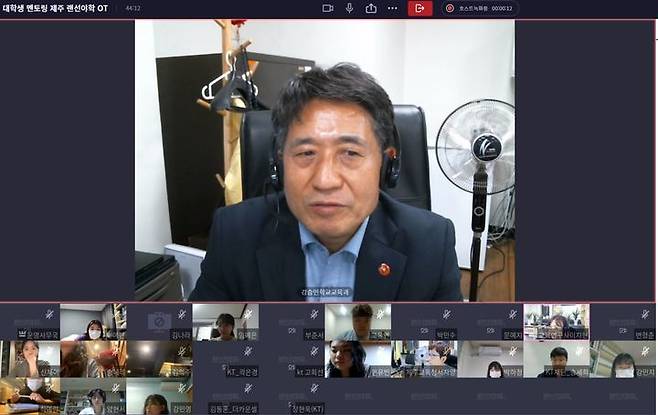The width and height of the screenshot is (658, 415).
Task: Click muted mic icon on tile right of 박민수
Action: click(x=513, y=314)
